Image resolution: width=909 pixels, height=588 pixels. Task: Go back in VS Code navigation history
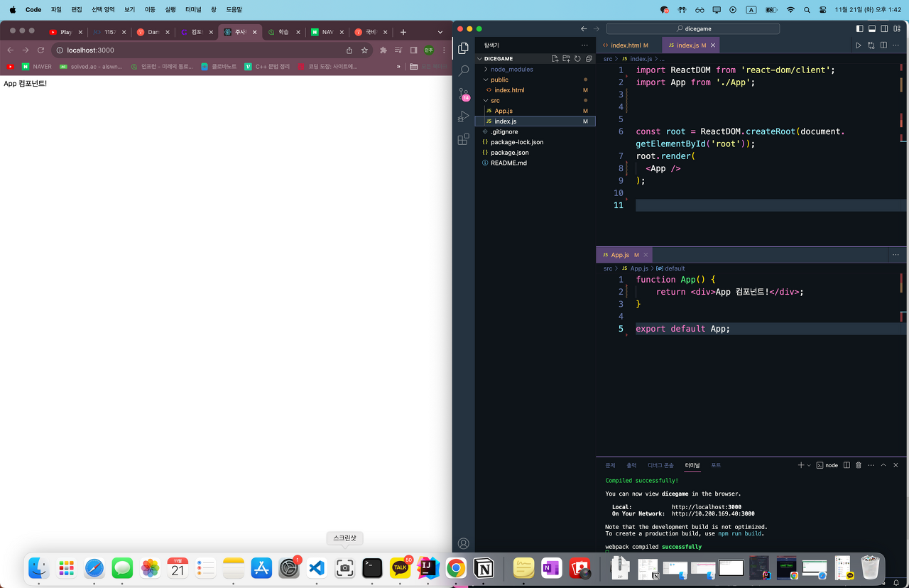(584, 29)
